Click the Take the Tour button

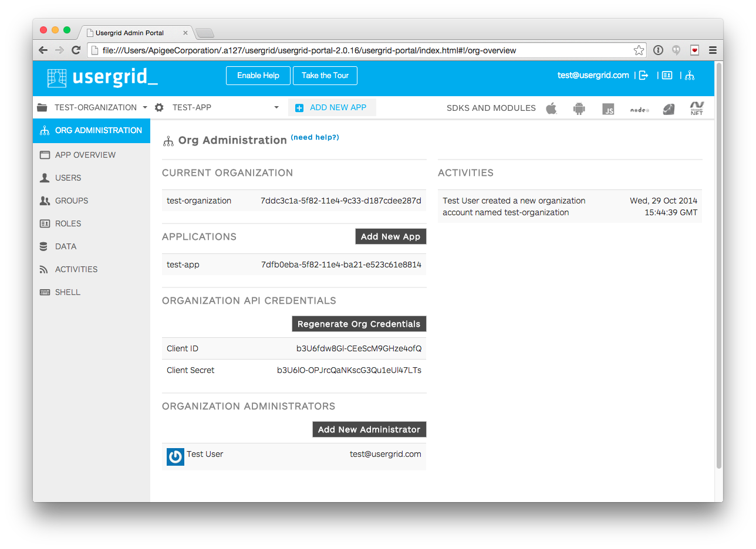(325, 76)
